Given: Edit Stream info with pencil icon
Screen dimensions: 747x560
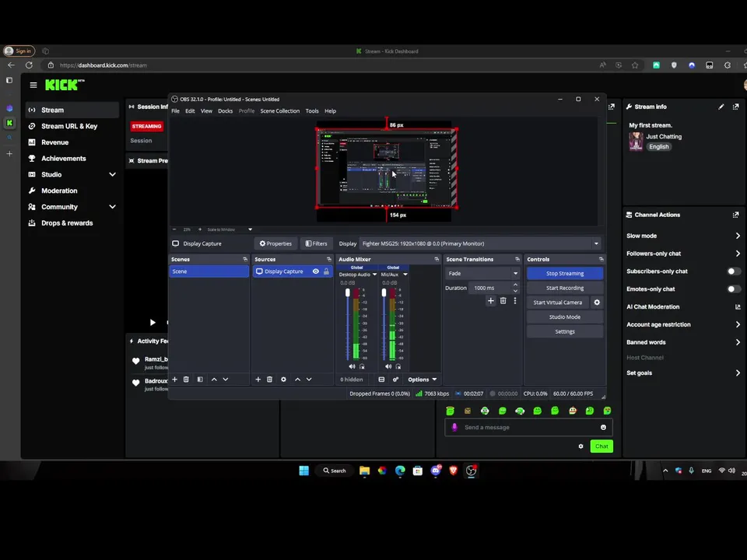Looking at the screenshot, I should click(x=721, y=107).
